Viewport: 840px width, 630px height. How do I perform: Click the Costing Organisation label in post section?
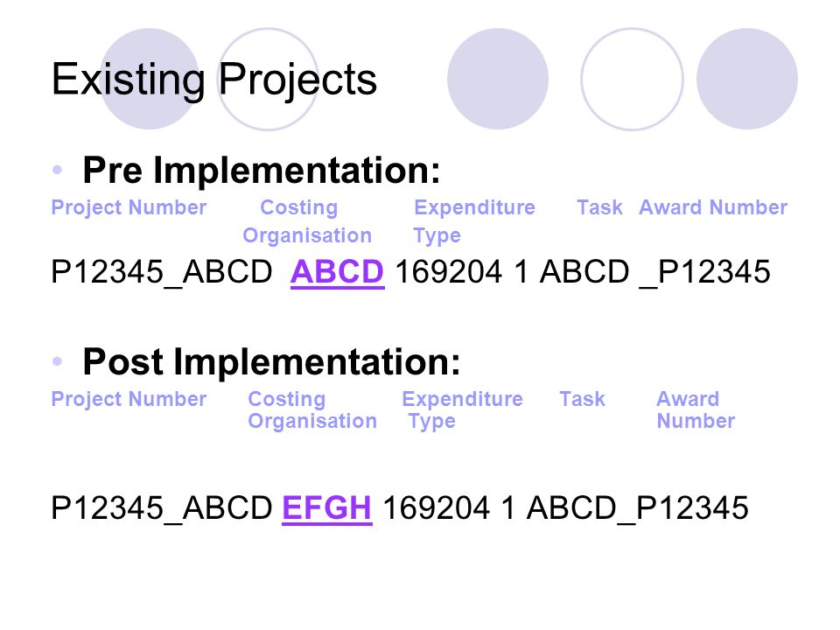pos(312,410)
